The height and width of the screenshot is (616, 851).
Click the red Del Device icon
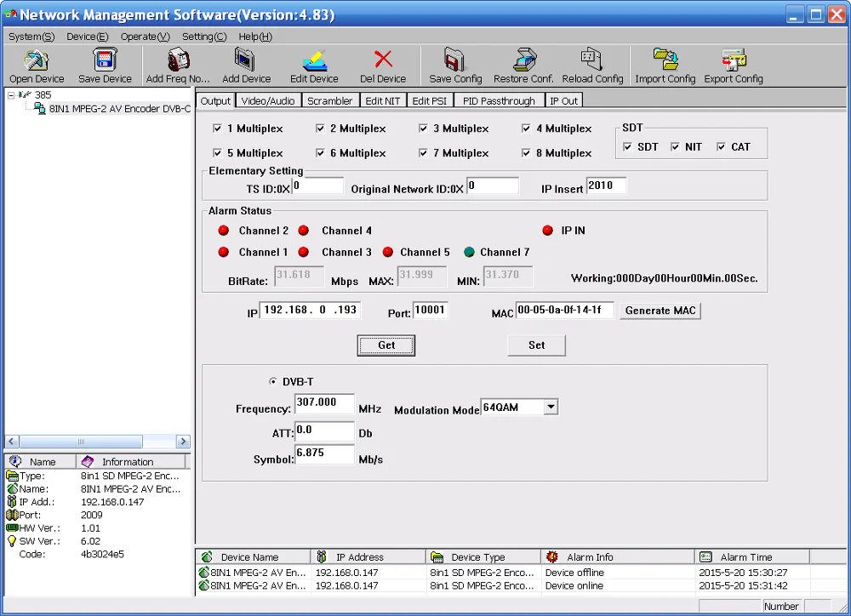coord(383,60)
